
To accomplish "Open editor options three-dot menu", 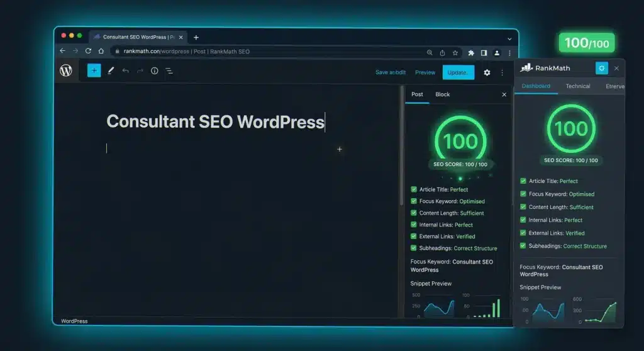I will point(502,73).
